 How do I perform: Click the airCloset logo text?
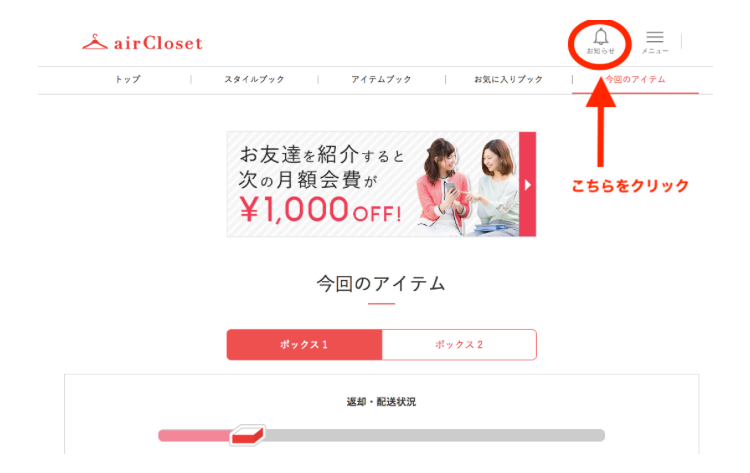(x=158, y=43)
